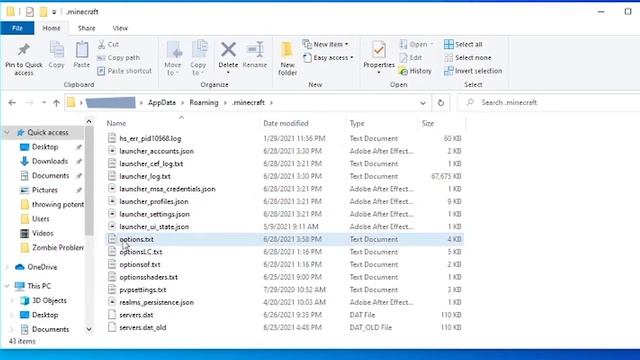Select Downloads in Quick access
Screen dimensions: 640x360
point(50,161)
